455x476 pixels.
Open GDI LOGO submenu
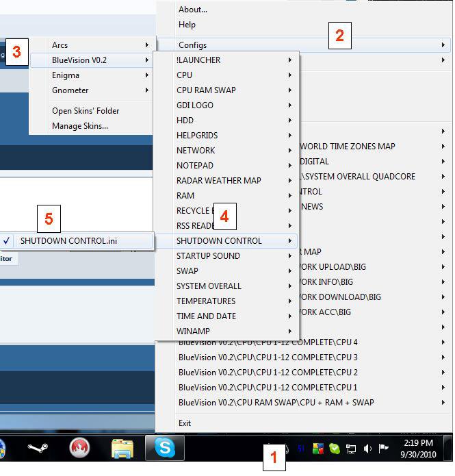click(226, 105)
